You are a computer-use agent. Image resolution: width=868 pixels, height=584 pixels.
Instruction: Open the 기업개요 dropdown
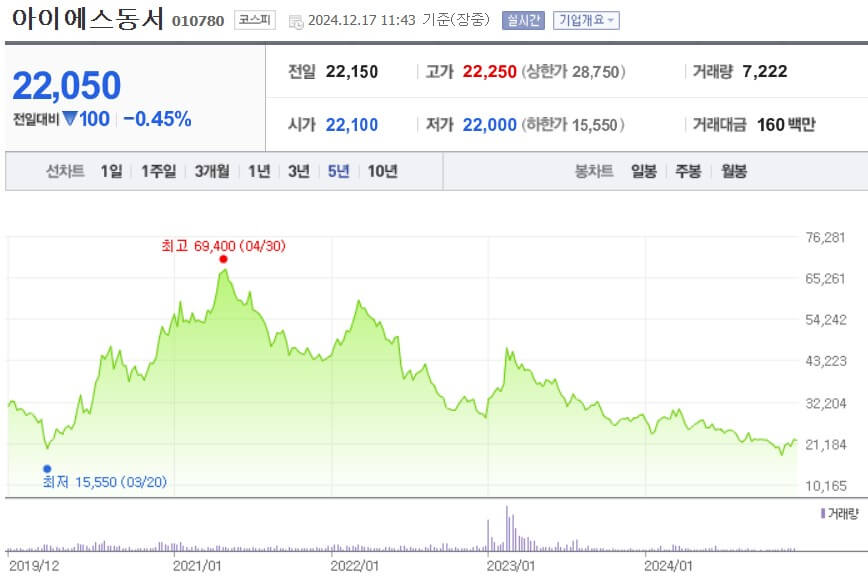tap(586, 20)
